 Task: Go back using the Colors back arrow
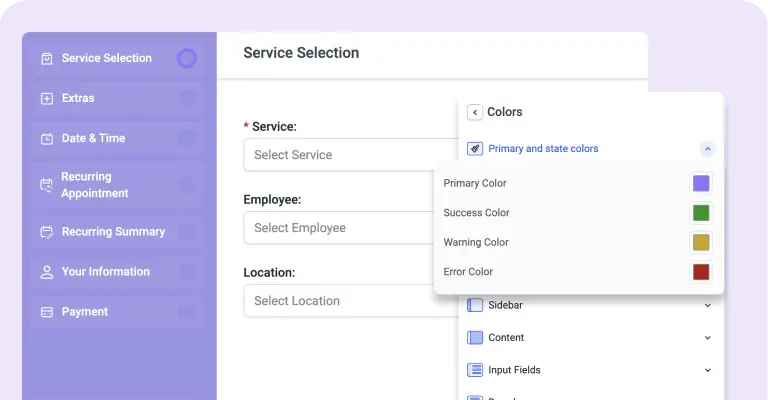tap(475, 112)
